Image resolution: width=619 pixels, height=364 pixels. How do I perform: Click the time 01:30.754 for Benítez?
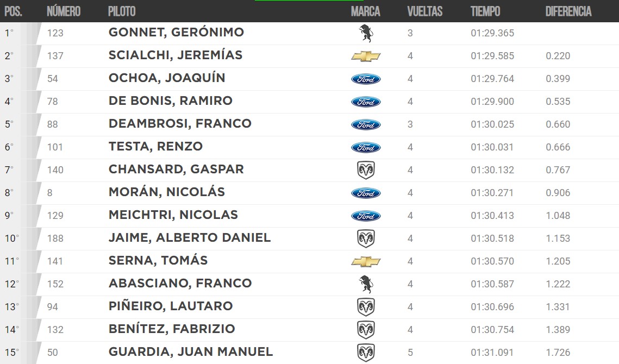(x=492, y=330)
